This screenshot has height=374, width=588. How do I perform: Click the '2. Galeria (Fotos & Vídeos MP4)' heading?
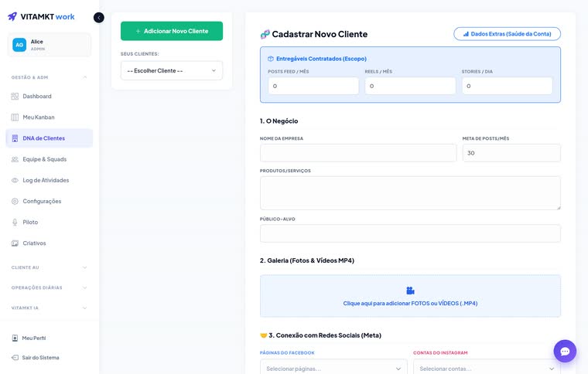point(306,260)
